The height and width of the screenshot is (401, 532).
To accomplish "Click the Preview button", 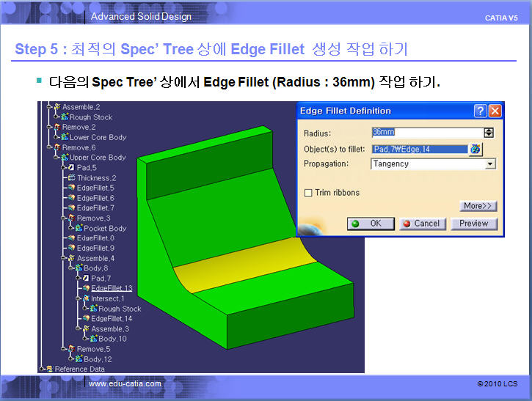I will tap(473, 224).
